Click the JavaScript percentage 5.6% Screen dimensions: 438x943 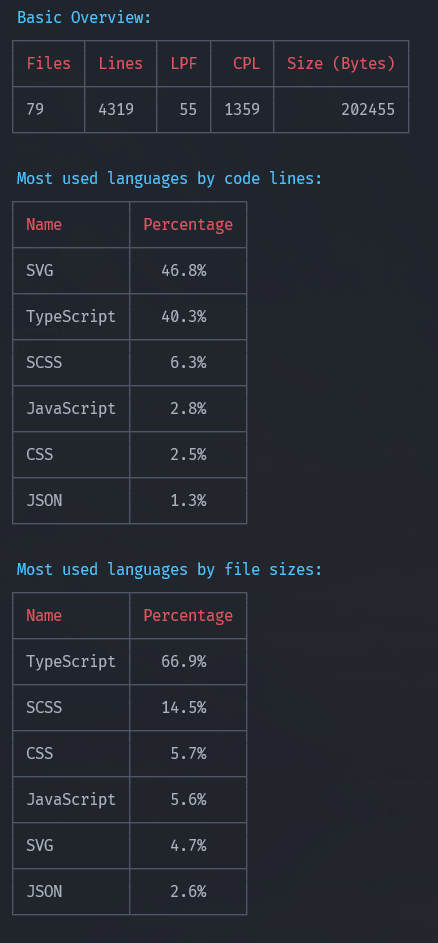click(188, 799)
